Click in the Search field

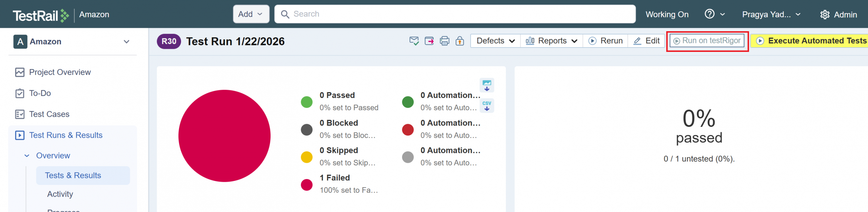coord(454,14)
